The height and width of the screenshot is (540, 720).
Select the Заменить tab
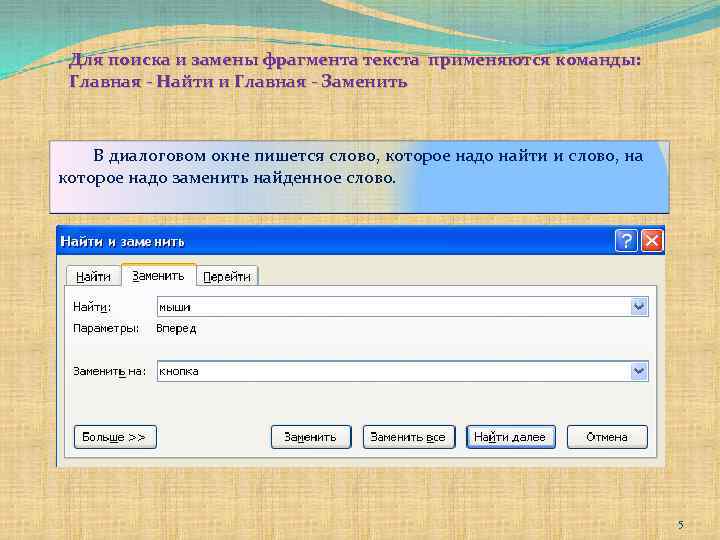(x=158, y=276)
